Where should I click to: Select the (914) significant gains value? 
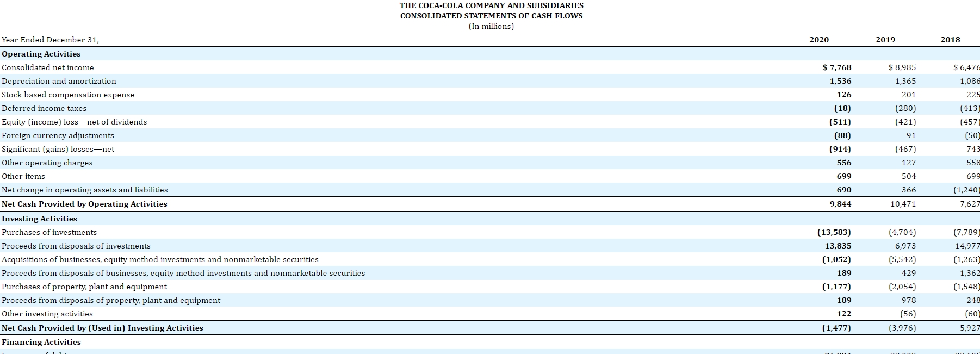[x=840, y=149]
